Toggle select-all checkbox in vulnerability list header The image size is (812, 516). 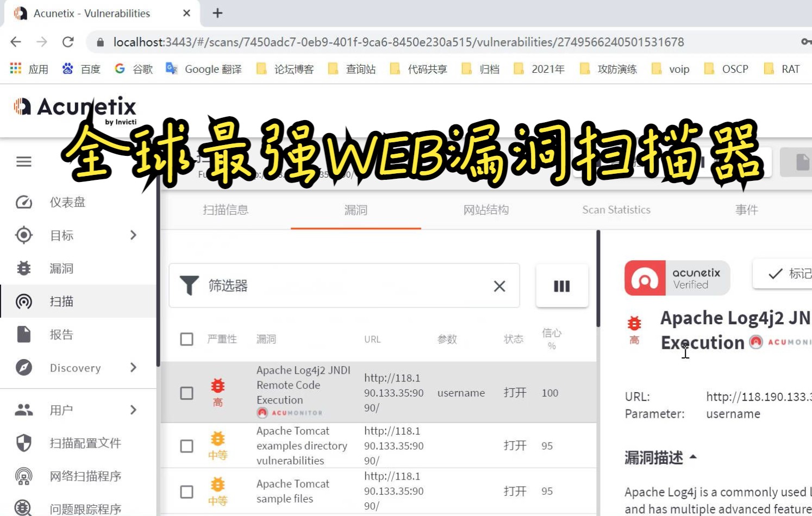pyautogui.click(x=187, y=338)
